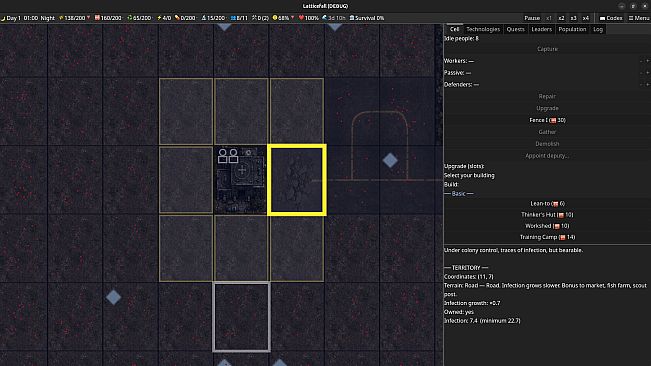Click the 65/200 green resource counter

139,18
